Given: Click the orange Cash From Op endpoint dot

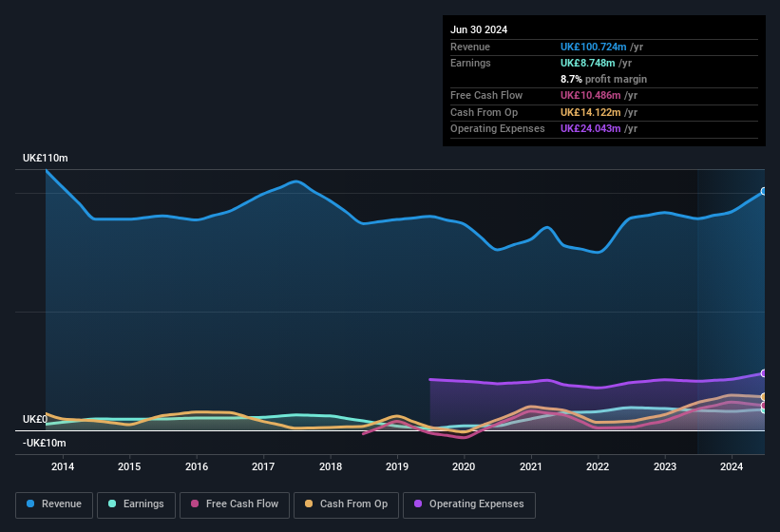Looking at the screenshot, I should point(764,396).
